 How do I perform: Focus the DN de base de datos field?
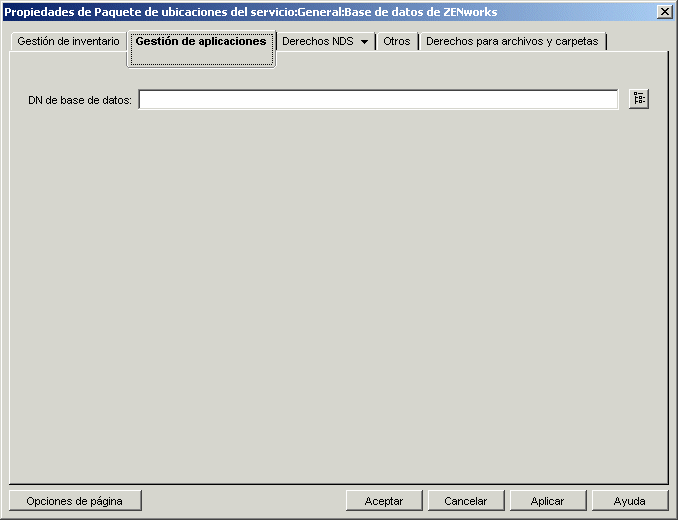pyautogui.click(x=378, y=100)
